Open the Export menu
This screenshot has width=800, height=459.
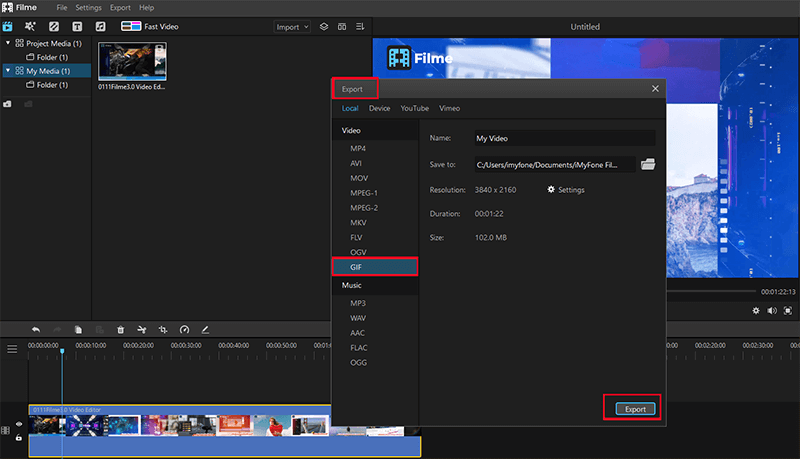(x=120, y=8)
